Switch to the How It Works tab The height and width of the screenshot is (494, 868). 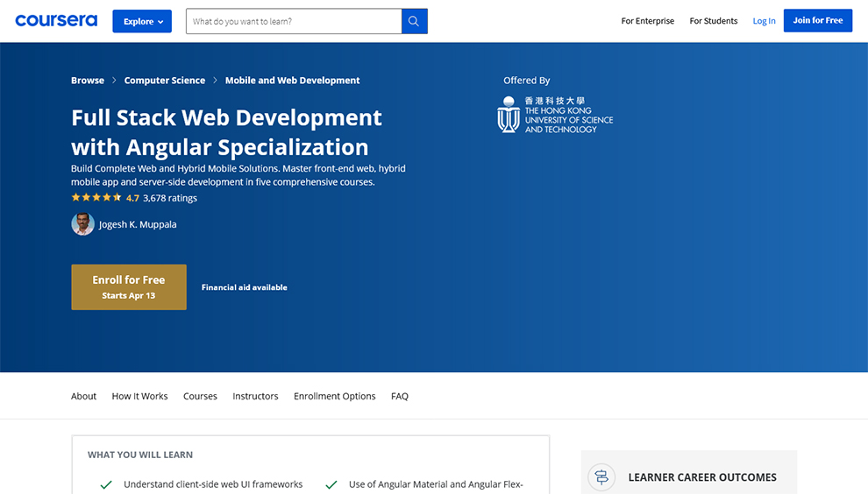[139, 396]
